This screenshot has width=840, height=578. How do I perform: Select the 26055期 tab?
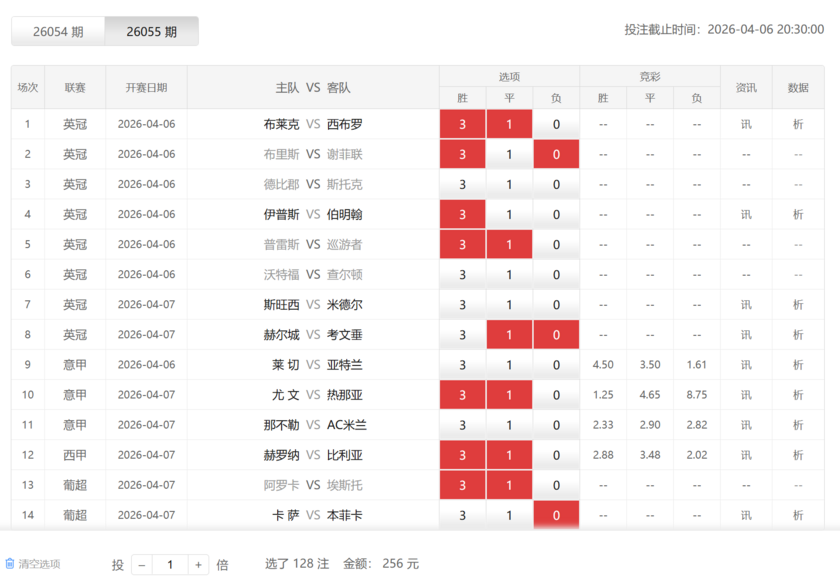click(155, 31)
